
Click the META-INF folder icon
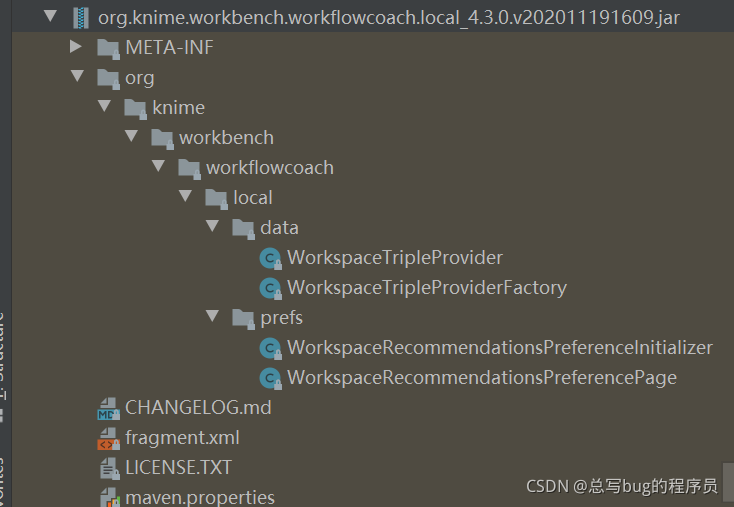coord(108,49)
